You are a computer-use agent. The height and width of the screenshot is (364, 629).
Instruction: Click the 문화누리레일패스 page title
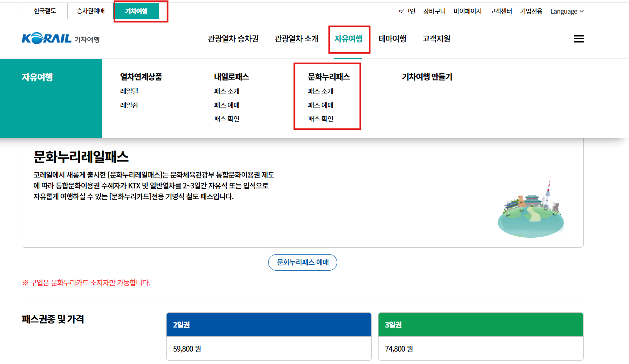tap(81, 157)
